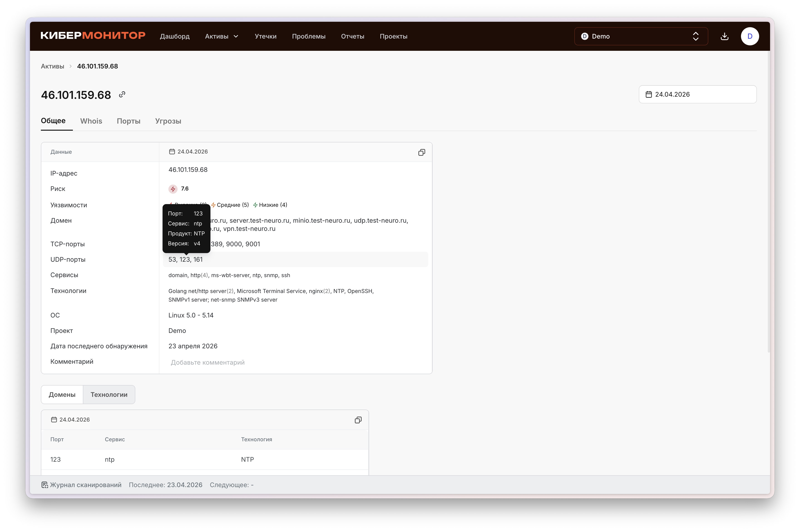The image size is (800, 532).
Task: Open the scan journal icon
Action: click(x=45, y=485)
